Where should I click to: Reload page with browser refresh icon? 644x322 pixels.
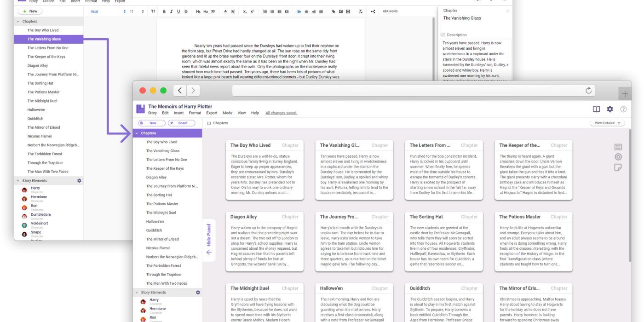[x=588, y=91]
